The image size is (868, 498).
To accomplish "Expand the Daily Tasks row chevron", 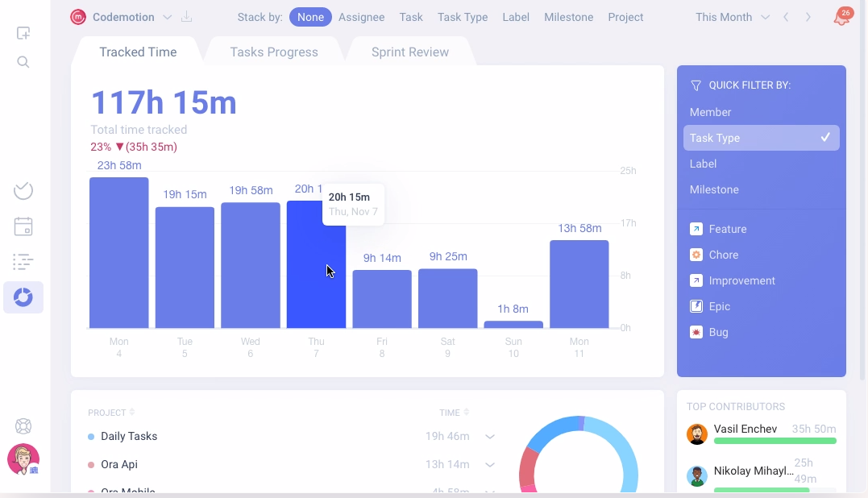I will click(490, 436).
